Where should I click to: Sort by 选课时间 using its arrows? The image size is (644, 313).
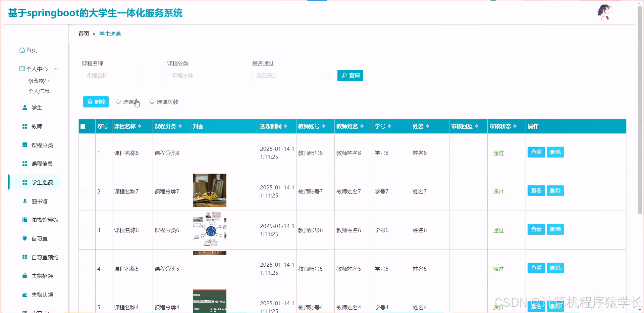coord(286,126)
